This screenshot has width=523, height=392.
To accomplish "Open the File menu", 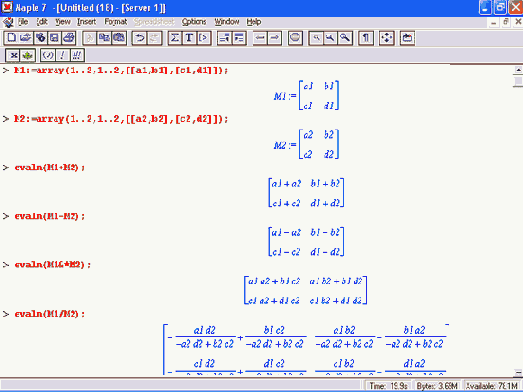I will tap(23, 22).
